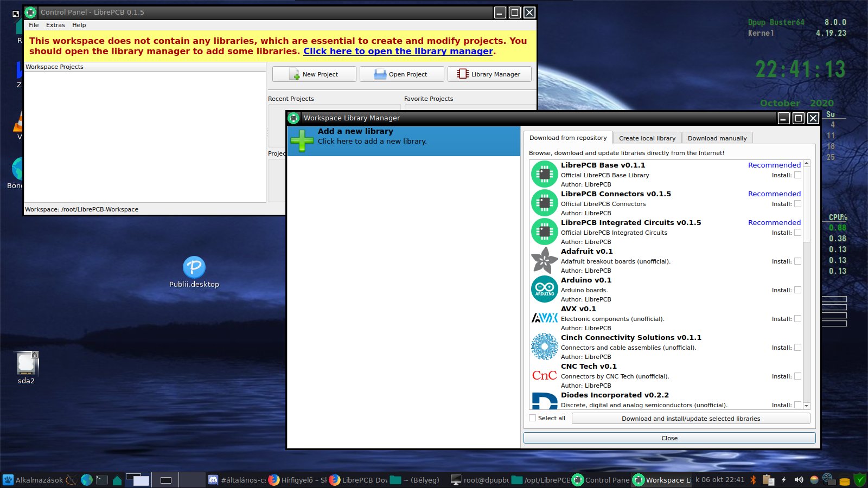Switch to the Control Panel taskbar entry
Screen dimensions: 868x488
[x=601, y=480]
